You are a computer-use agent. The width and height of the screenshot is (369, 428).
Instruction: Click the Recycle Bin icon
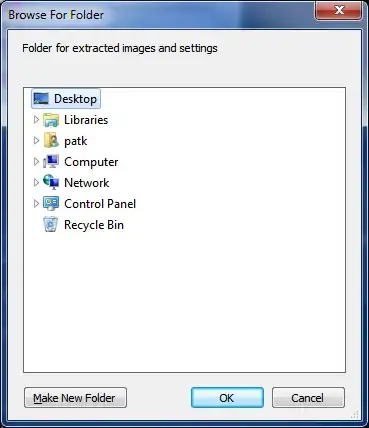coord(51,224)
